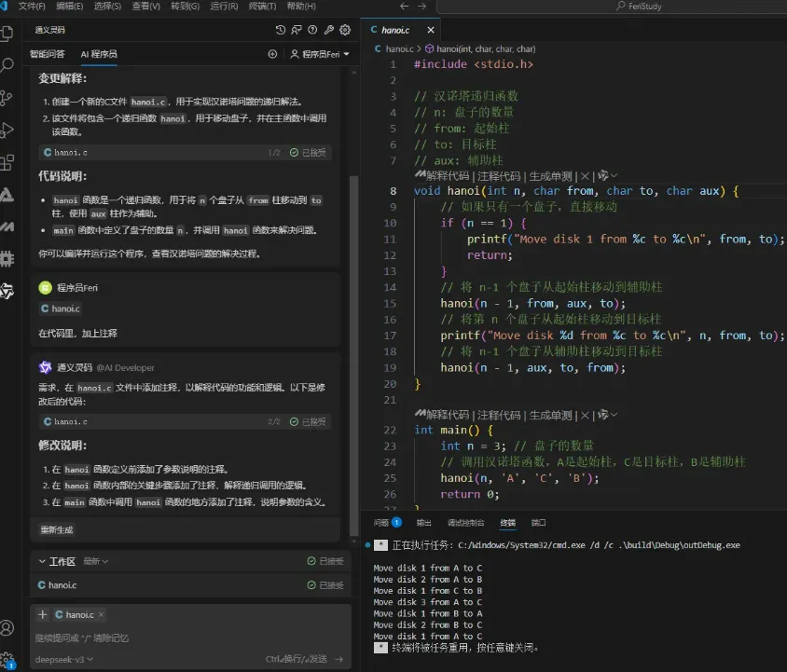Viewport: 787px width, 672px height.
Task: Open the 选择(S) menu
Action: click(x=107, y=6)
